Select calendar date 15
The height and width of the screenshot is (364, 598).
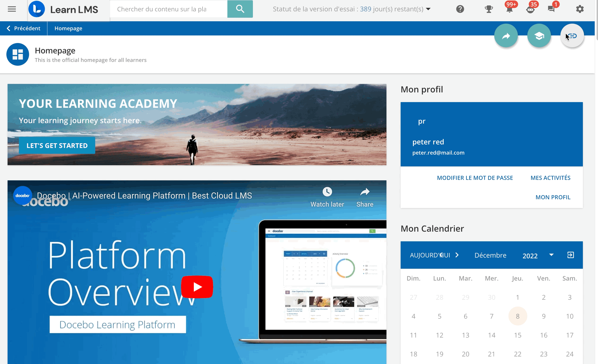[517, 335]
